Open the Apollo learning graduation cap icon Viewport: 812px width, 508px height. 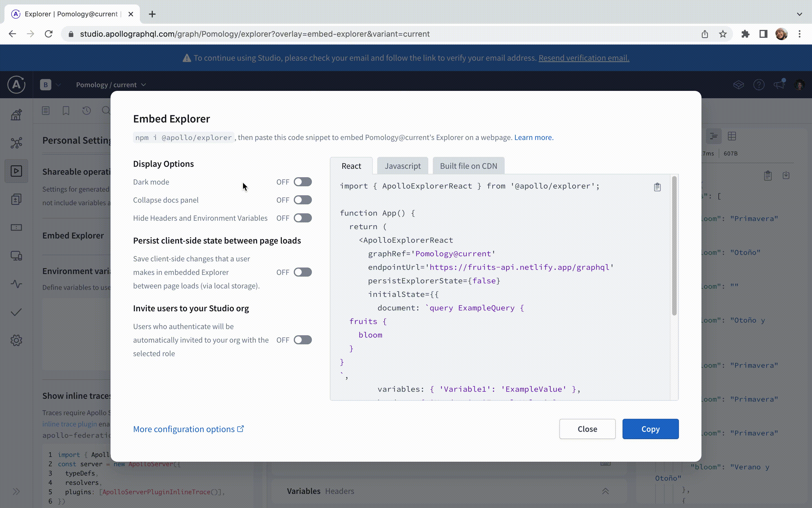738,85
